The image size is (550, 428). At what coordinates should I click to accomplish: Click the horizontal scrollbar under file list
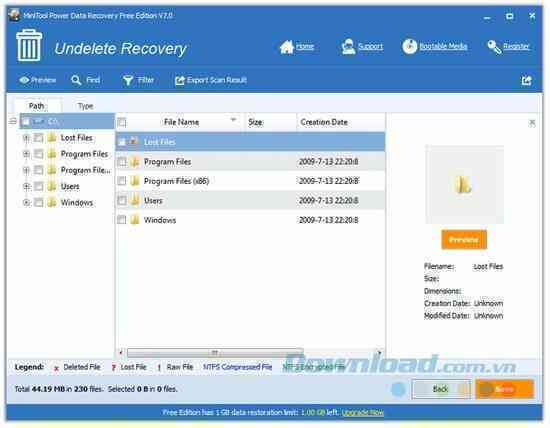215,352
